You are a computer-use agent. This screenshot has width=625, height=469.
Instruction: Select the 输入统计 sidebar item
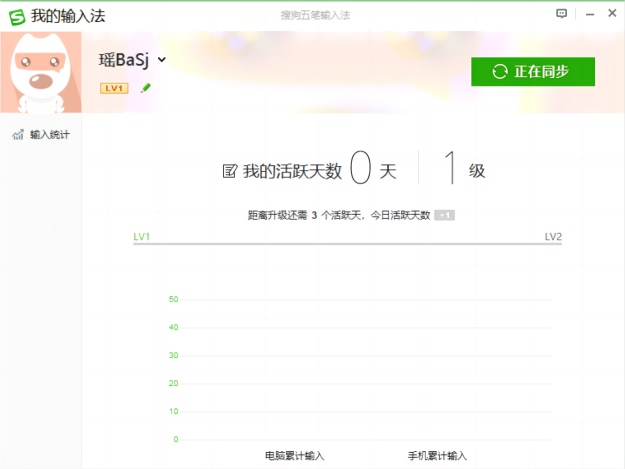coord(41,135)
